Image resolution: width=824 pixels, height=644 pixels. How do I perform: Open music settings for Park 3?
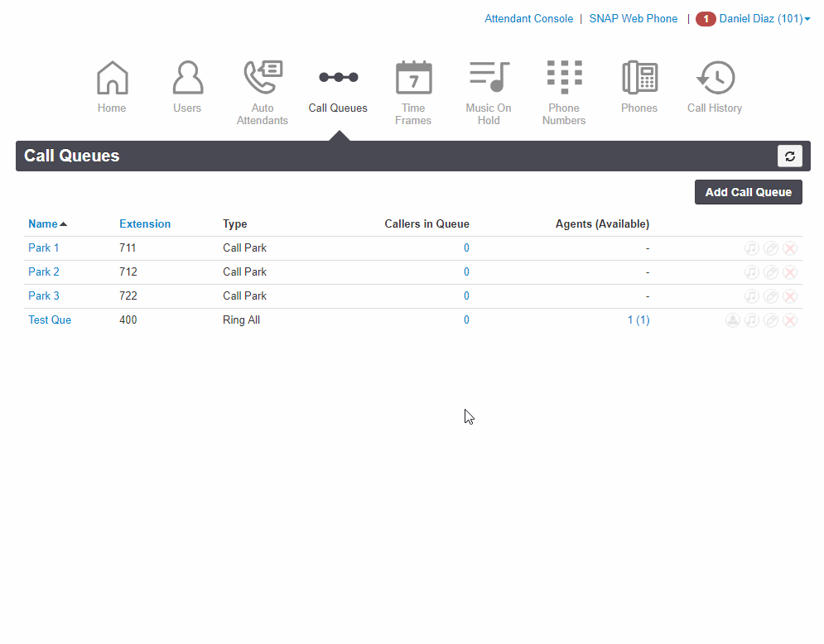[752, 296]
